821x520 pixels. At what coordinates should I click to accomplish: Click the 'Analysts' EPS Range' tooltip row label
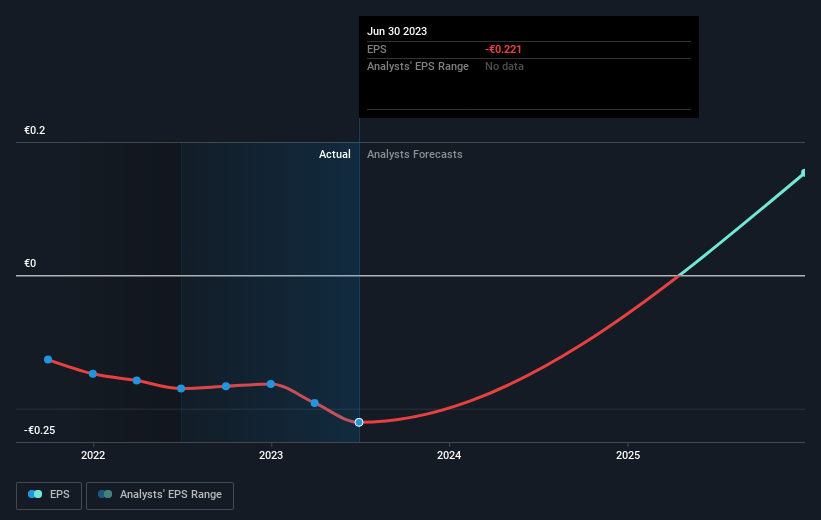tap(418, 66)
